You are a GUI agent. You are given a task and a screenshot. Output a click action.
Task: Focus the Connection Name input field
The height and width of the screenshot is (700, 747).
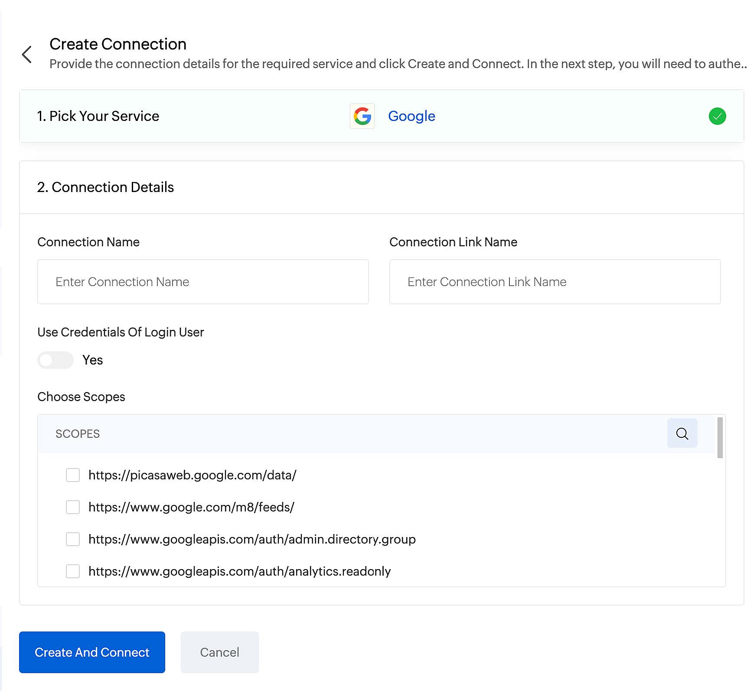pyautogui.click(x=203, y=282)
